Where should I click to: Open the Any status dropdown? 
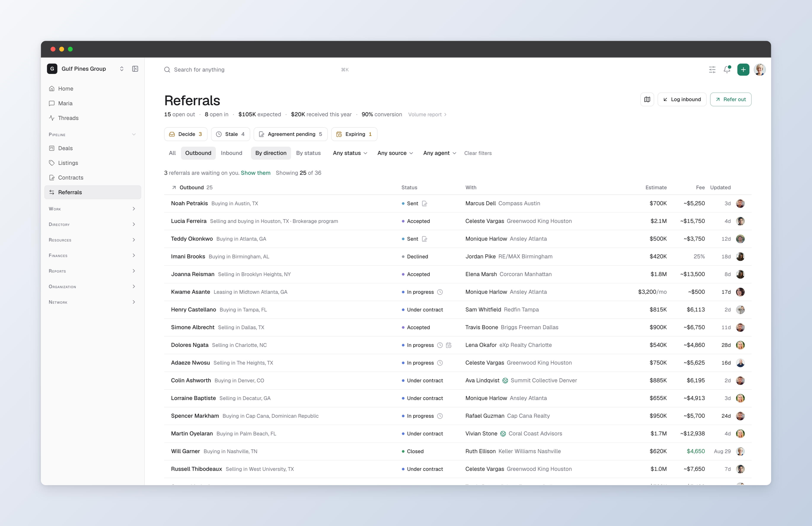point(350,153)
